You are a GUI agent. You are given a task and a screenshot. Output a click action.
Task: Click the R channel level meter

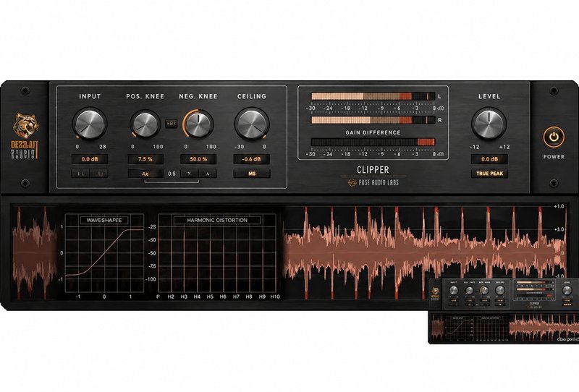pos(373,120)
